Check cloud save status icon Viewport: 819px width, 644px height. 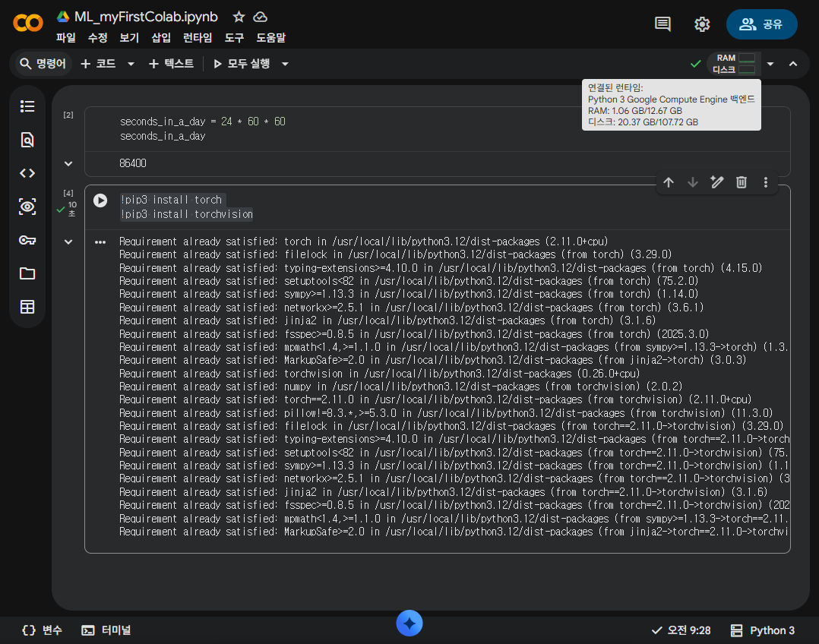(x=260, y=17)
